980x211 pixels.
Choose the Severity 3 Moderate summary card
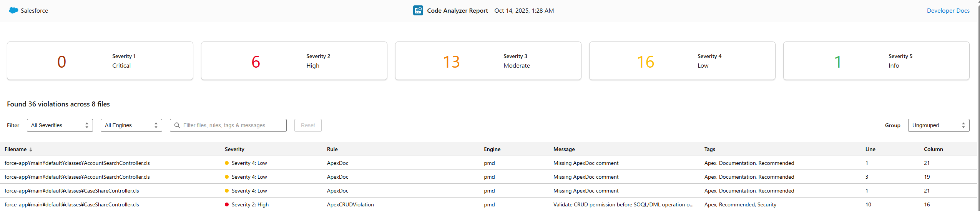[488, 61]
